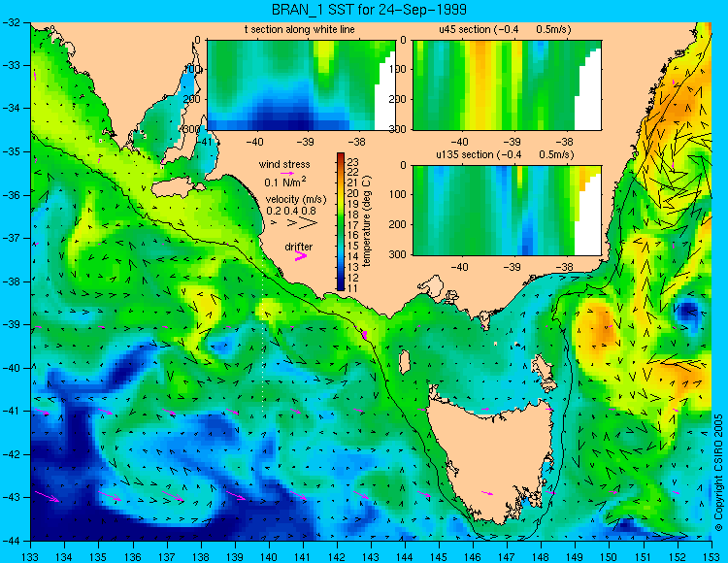728x563 pixels.
Task: Click the '17' value on the colorbar
Action: [x=353, y=225]
